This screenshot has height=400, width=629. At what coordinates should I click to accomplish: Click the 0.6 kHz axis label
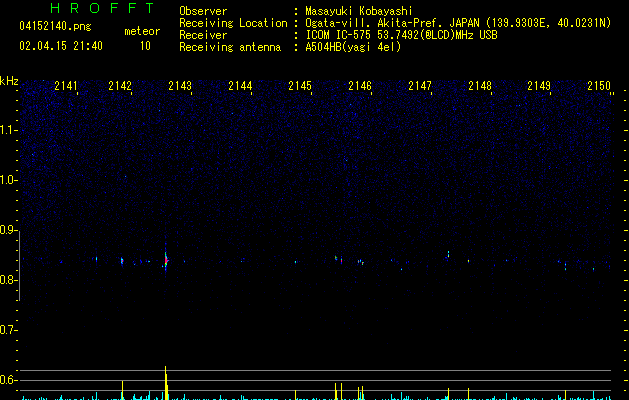point(8,380)
